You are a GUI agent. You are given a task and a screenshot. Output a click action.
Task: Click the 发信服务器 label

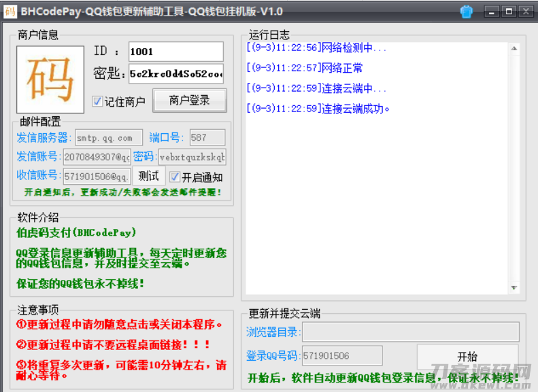44,138
